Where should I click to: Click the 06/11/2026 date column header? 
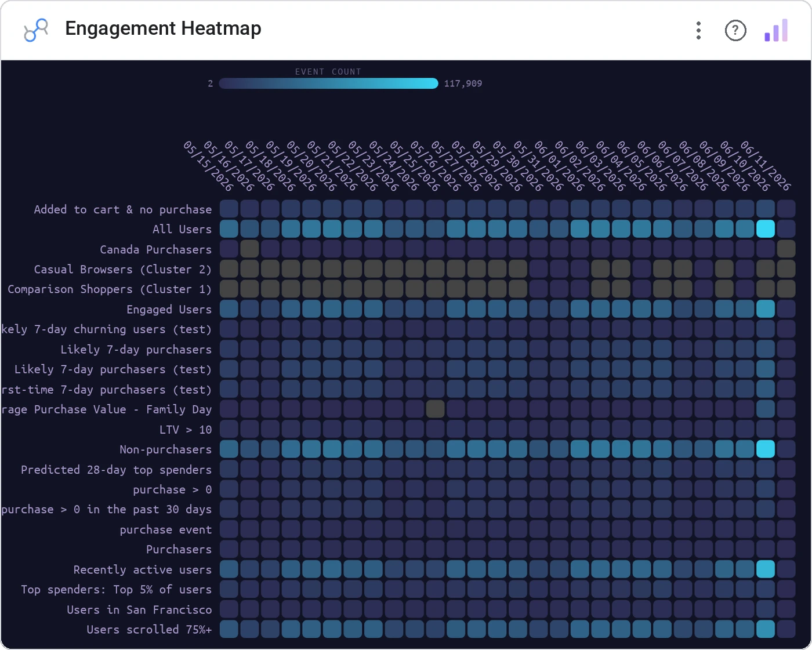tap(766, 166)
